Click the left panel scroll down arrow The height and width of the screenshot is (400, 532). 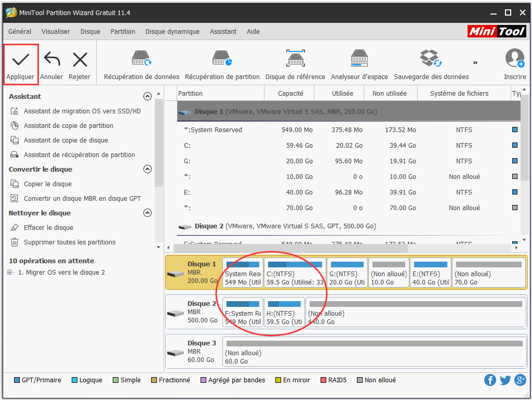[158, 247]
